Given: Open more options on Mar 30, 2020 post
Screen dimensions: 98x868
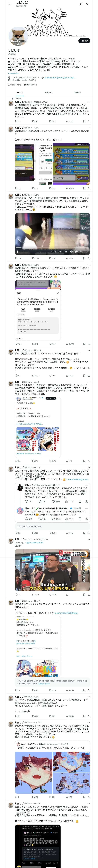Looking at the screenshot, I should tap(89, 539).
